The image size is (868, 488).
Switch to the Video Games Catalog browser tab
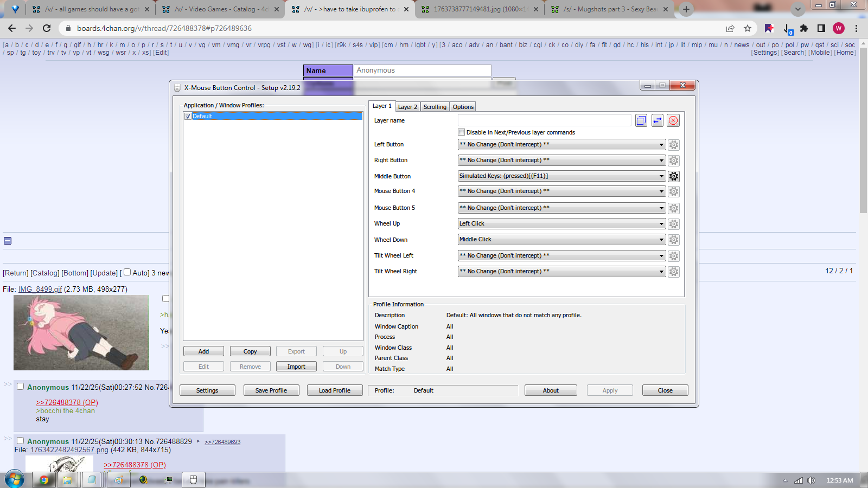pos(220,9)
